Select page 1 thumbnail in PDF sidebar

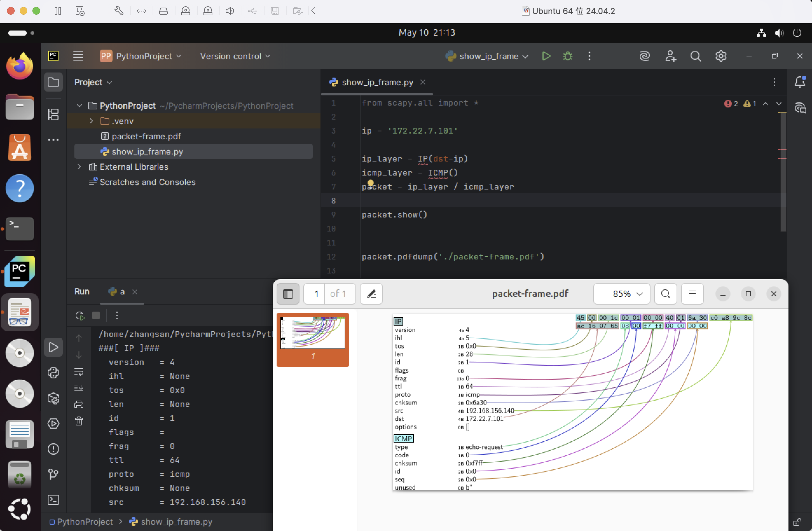tap(313, 333)
